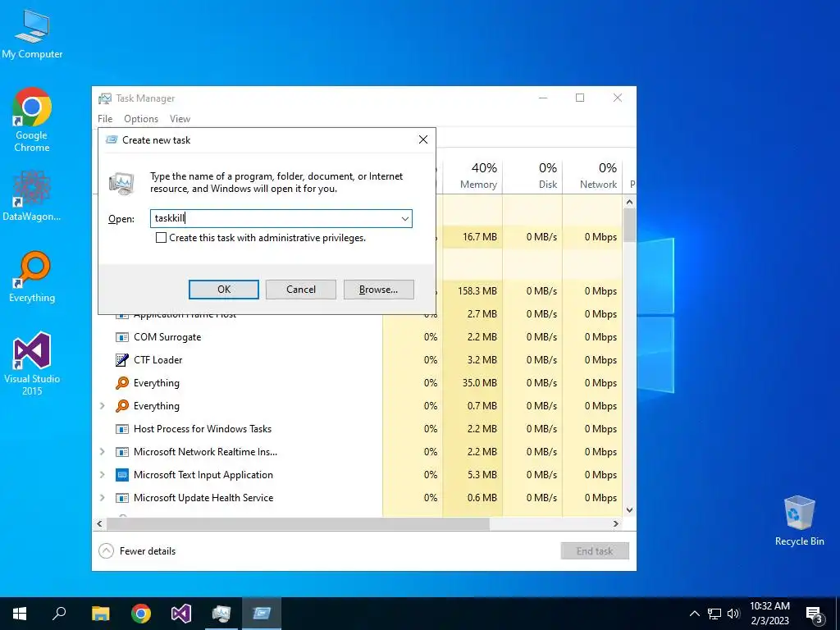840x630 pixels.
Task: Click OK in Create new task dialog
Action: tap(224, 290)
